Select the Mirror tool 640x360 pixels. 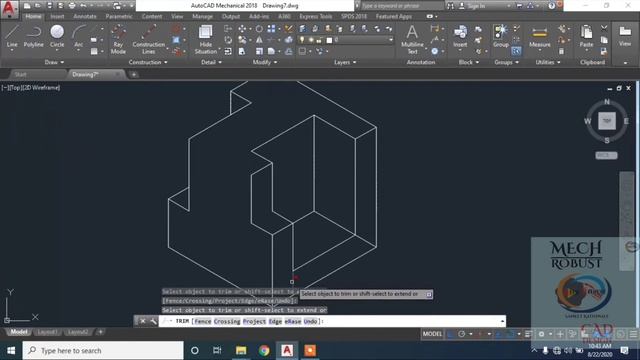point(259,40)
